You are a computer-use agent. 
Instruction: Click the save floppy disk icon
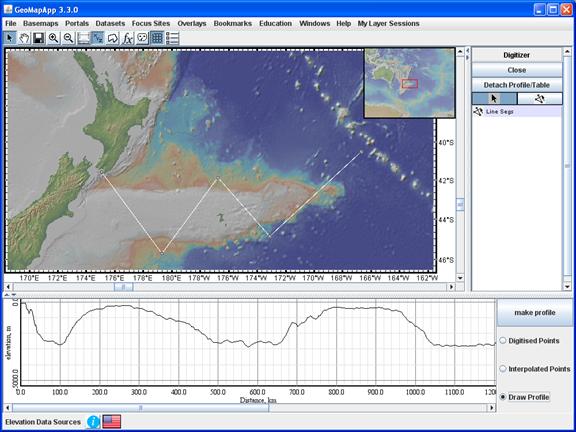[x=39, y=38]
